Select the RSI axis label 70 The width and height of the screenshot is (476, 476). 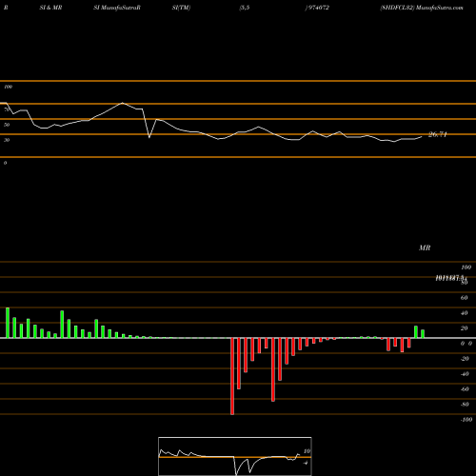pos(7,109)
